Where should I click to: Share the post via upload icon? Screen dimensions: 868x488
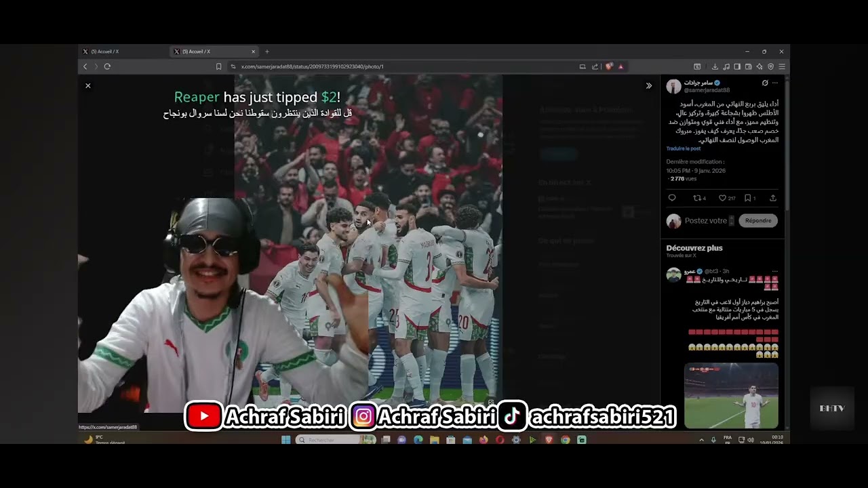click(x=772, y=198)
